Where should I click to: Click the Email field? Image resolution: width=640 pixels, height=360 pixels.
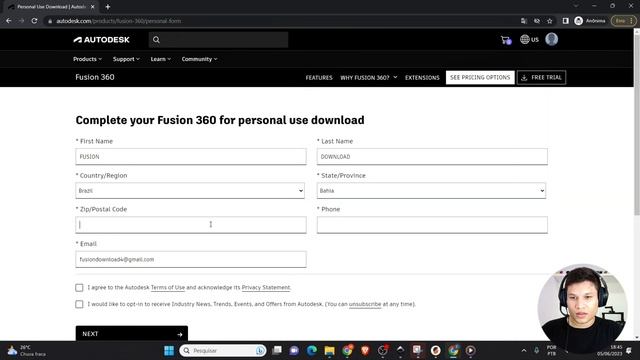click(191, 260)
